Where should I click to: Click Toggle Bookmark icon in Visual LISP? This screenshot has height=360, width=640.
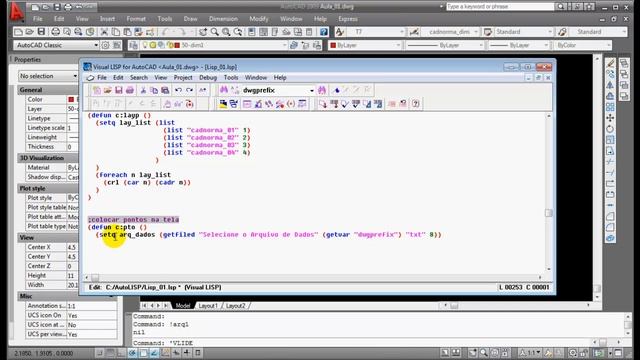click(x=336, y=90)
